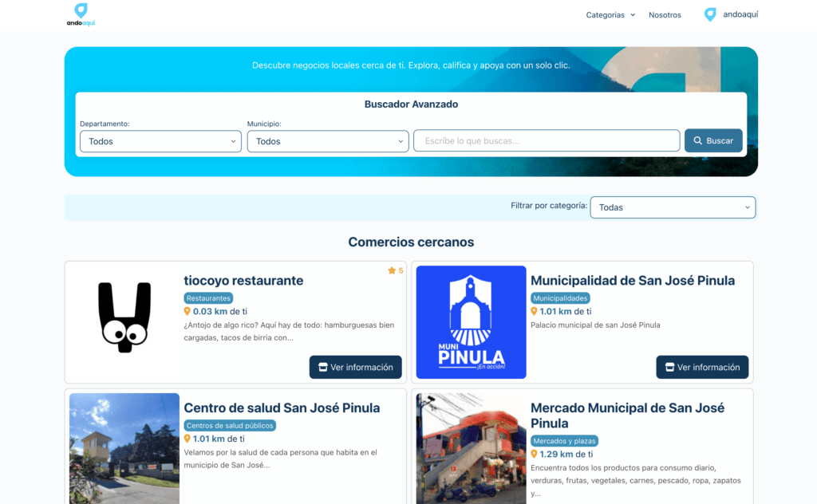Viewport: 817px width, 504px height.
Task: Select the Restaurantes category tag
Action: pos(208,297)
